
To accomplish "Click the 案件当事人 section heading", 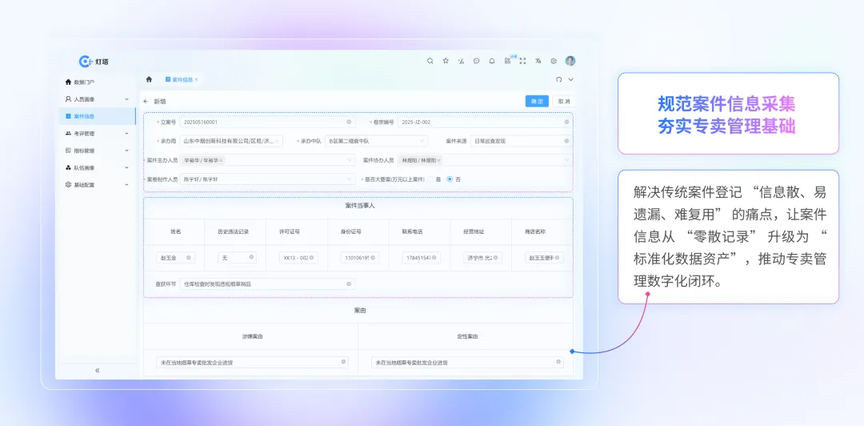I will point(360,206).
